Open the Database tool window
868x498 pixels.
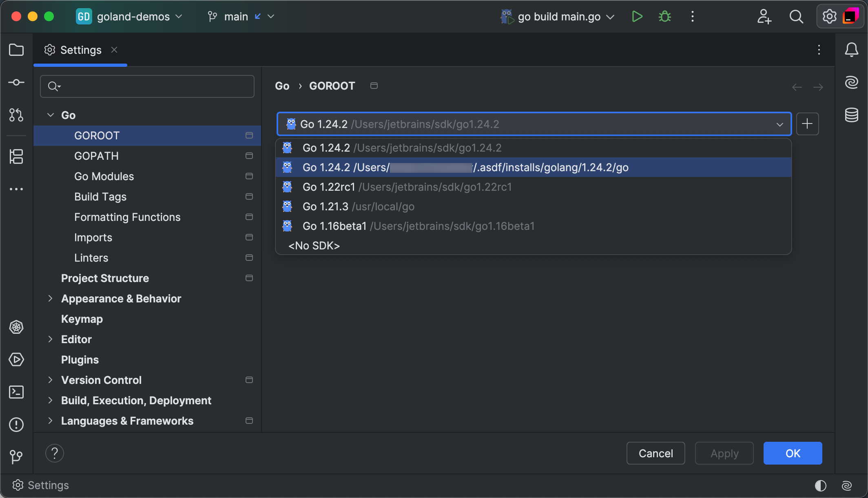pos(852,115)
